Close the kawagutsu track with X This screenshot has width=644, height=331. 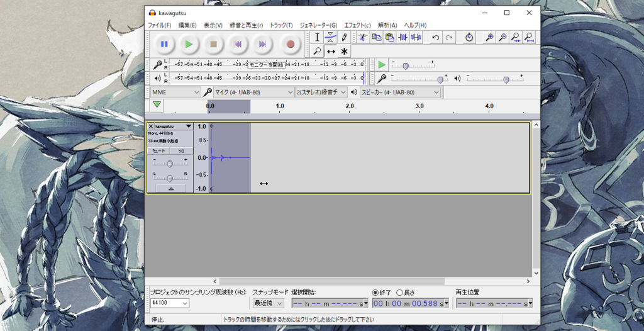click(151, 126)
